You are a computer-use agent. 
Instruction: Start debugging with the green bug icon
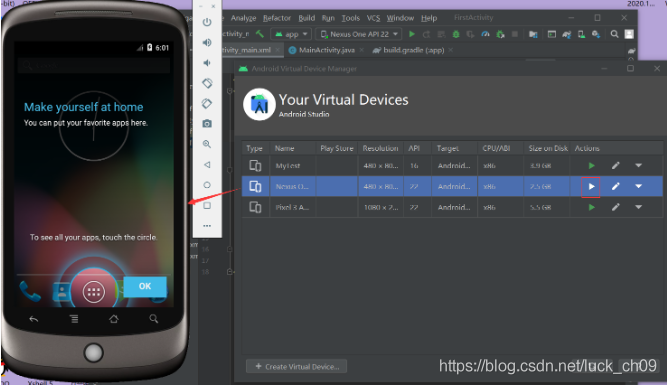pos(456,34)
